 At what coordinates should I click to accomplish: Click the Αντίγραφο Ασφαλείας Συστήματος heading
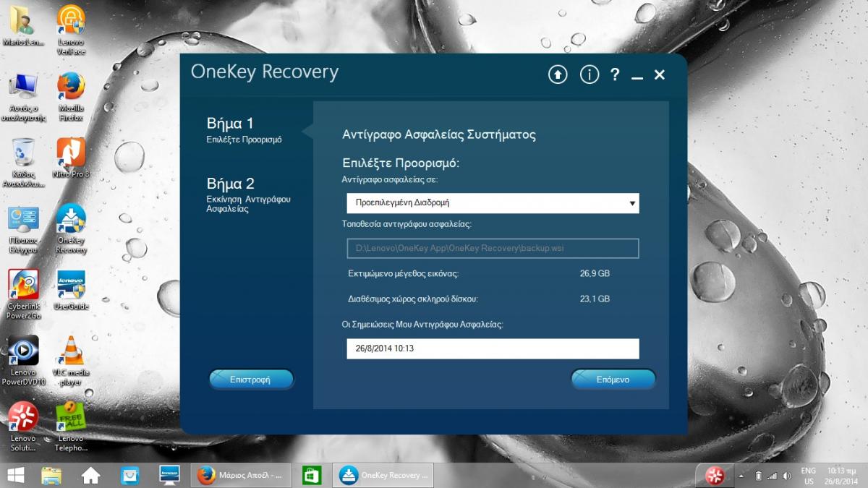click(x=438, y=134)
